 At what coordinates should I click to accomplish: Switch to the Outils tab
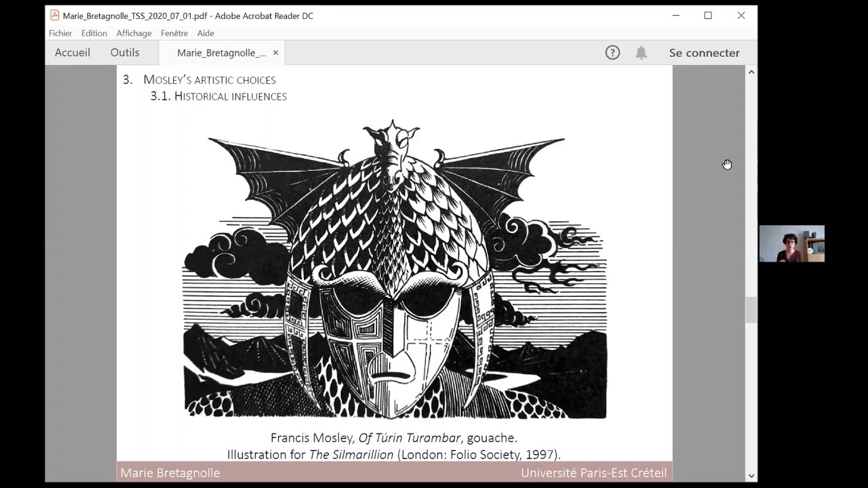point(125,52)
